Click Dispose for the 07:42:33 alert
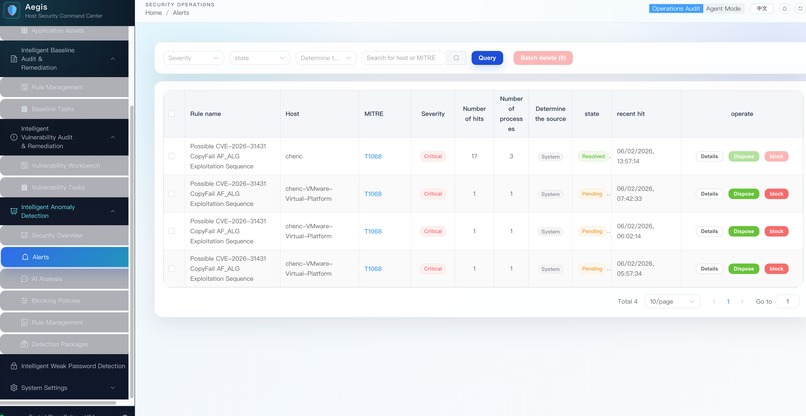 point(744,194)
